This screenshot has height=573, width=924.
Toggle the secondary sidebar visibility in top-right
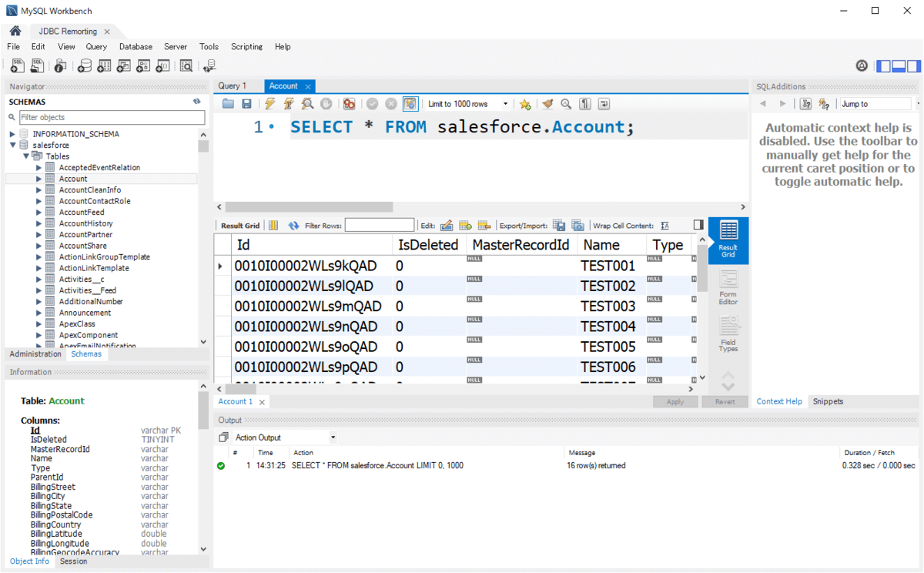click(x=913, y=66)
